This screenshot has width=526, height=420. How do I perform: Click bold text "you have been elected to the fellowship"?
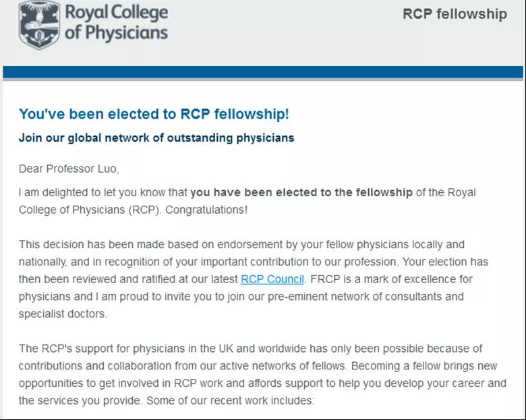pos(301,192)
